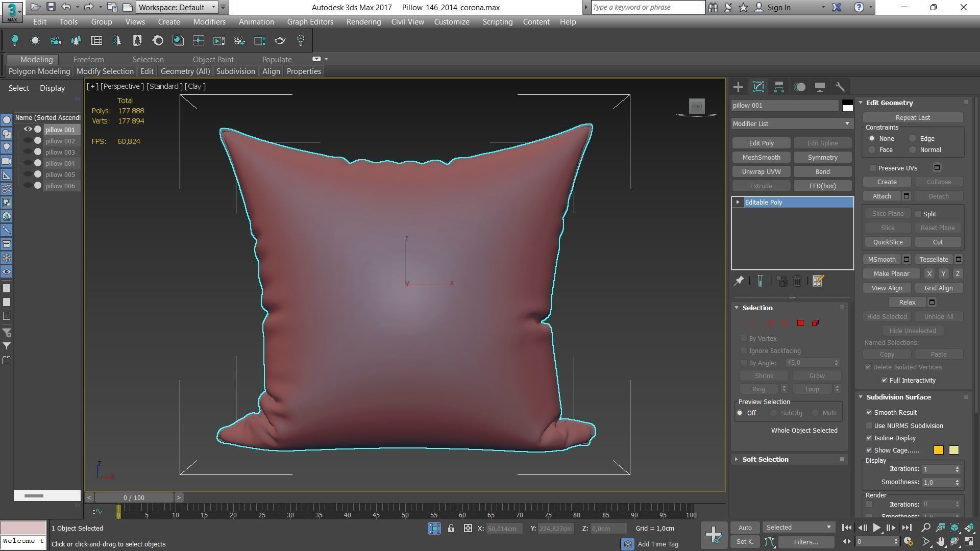Go to End of animation
Screen dimensions: 980x551
click(x=907, y=528)
